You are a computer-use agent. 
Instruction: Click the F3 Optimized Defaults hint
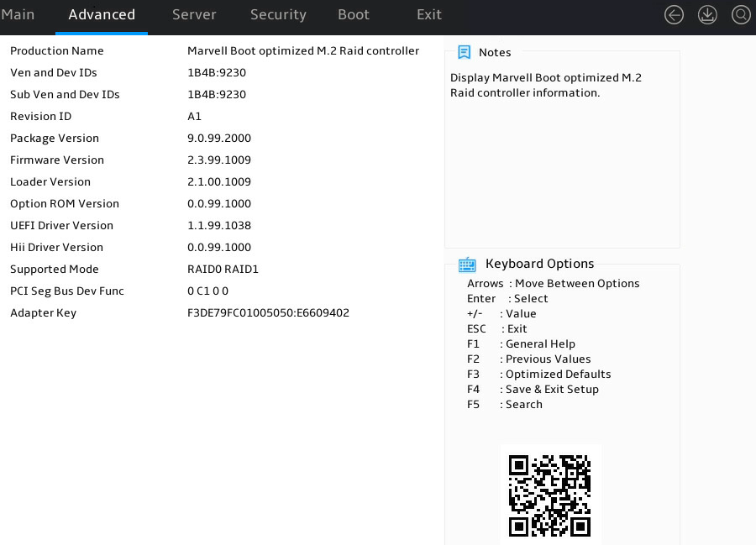point(538,375)
